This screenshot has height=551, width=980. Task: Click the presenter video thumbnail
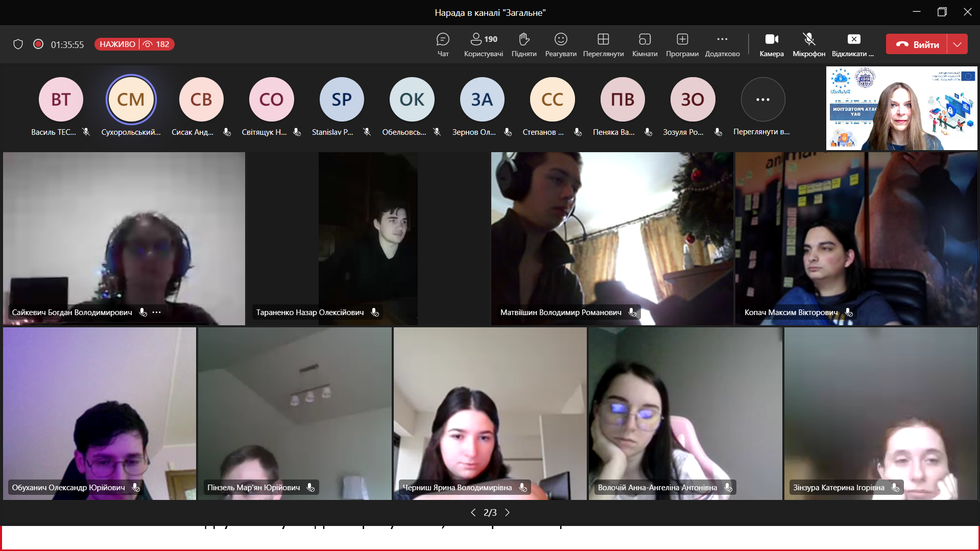901,108
